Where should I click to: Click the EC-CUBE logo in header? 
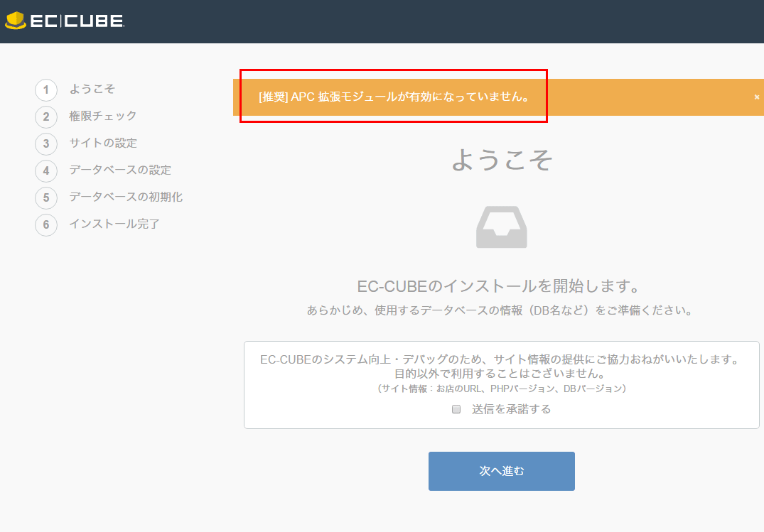click(65, 21)
